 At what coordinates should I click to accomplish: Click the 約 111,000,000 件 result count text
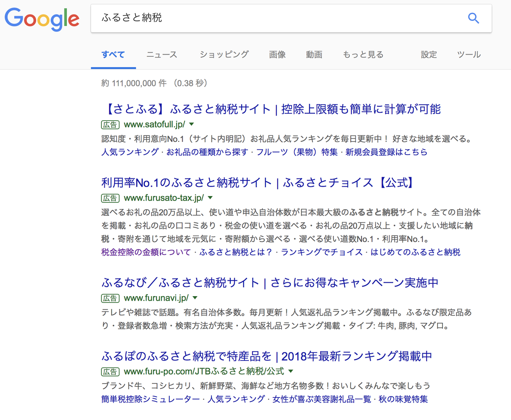tap(134, 83)
